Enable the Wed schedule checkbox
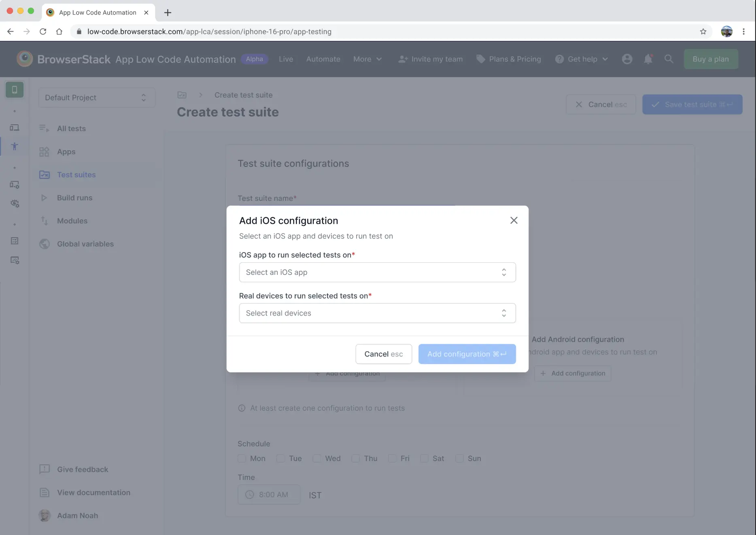 click(x=317, y=459)
